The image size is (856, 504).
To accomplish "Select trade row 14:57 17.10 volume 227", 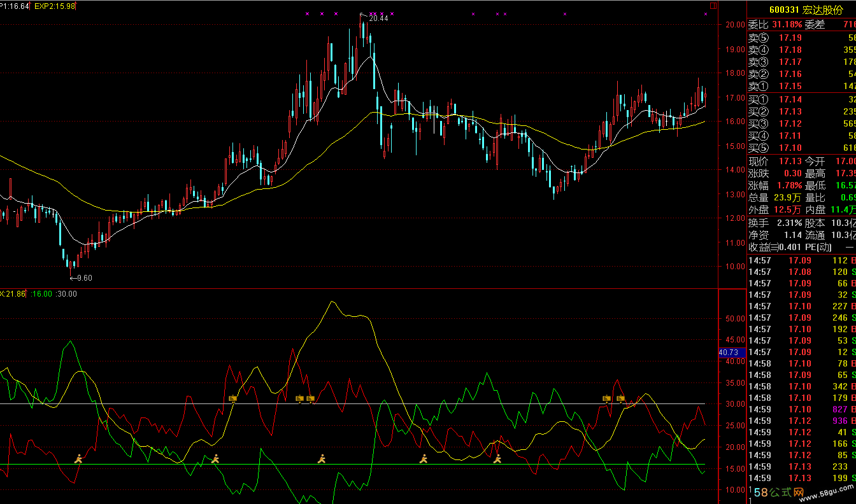I will tap(802, 306).
